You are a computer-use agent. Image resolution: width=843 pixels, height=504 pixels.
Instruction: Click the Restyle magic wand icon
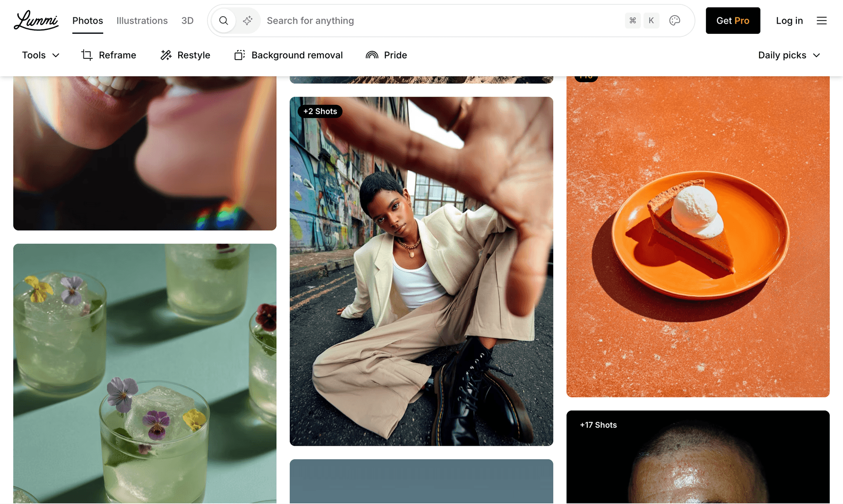(x=166, y=55)
